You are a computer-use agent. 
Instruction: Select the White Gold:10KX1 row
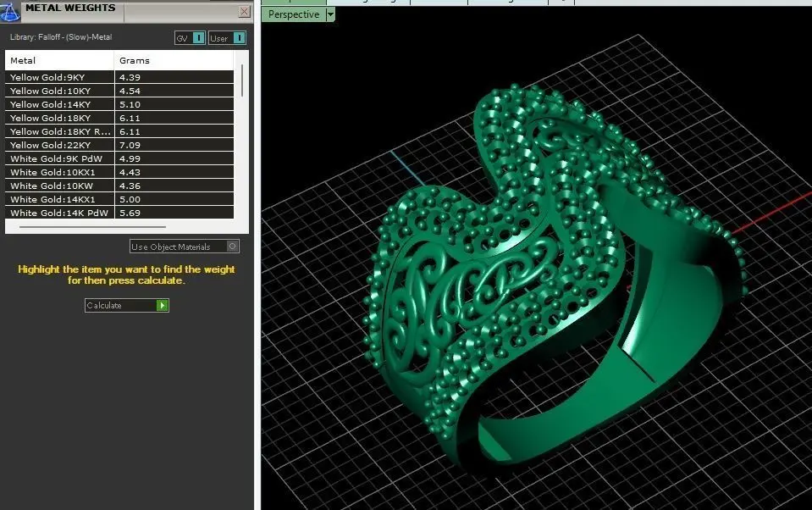(x=119, y=172)
